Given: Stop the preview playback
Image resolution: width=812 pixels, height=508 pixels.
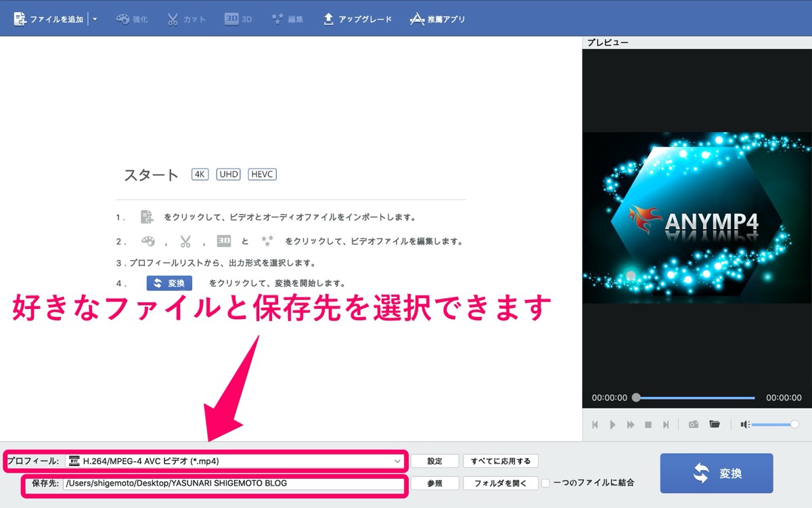Looking at the screenshot, I should tap(648, 425).
